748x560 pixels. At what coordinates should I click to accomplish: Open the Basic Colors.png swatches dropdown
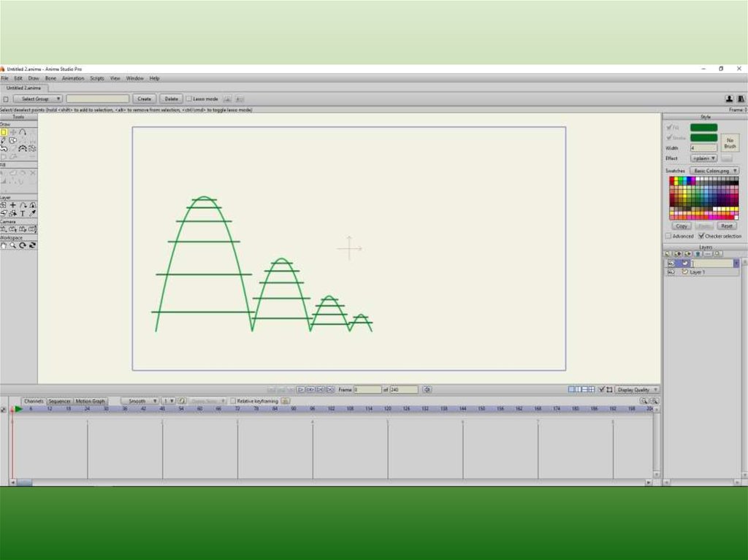pos(714,171)
